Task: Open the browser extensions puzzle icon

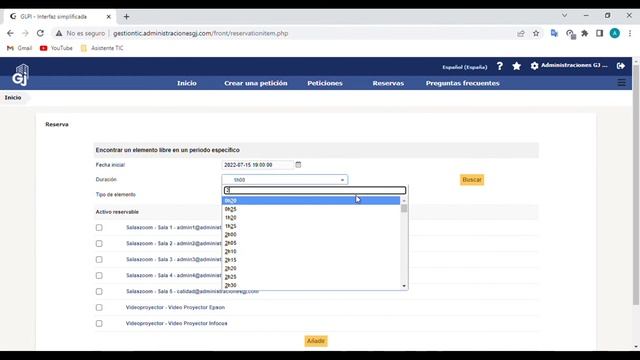Action: tap(585, 33)
